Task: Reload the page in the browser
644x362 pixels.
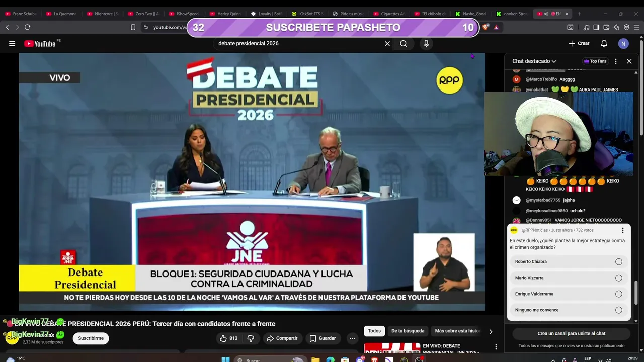Action: pos(28,27)
